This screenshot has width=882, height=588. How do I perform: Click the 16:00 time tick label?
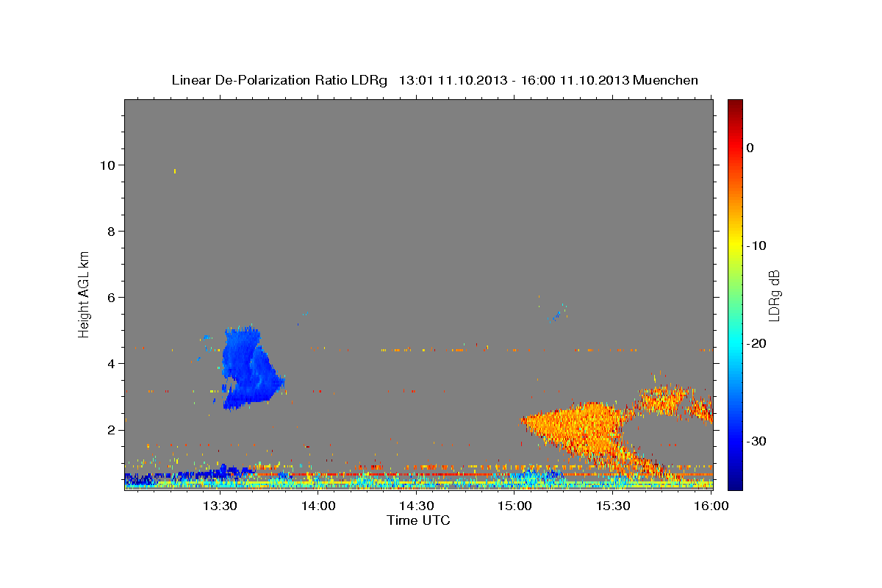click(x=711, y=506)
